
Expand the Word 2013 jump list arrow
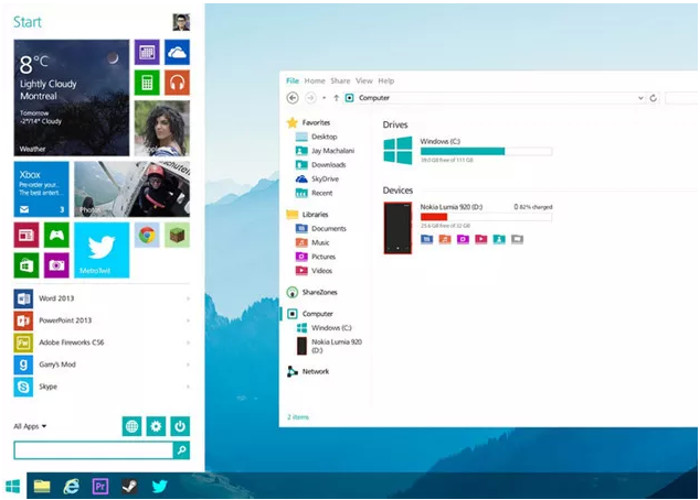click(x=187, y=299)
